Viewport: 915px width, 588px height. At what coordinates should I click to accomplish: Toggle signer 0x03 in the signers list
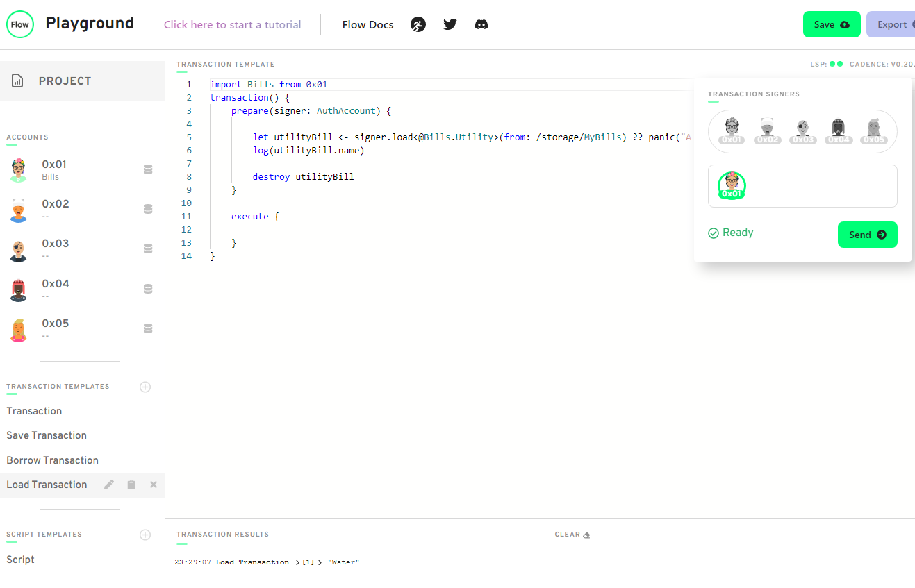[x=803, y=131]
